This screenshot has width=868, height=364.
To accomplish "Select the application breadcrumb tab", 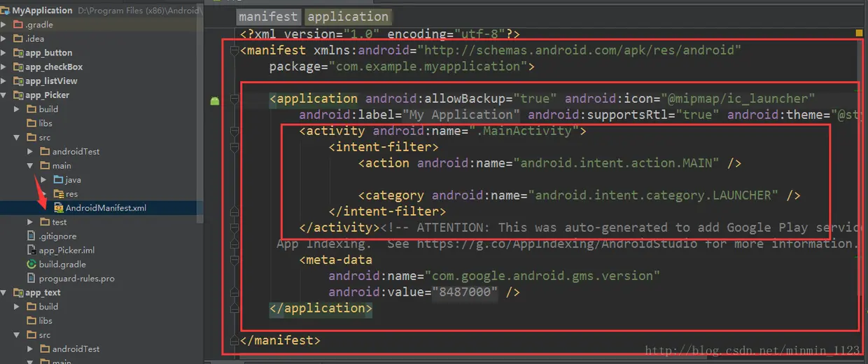I will pos(348,17).
